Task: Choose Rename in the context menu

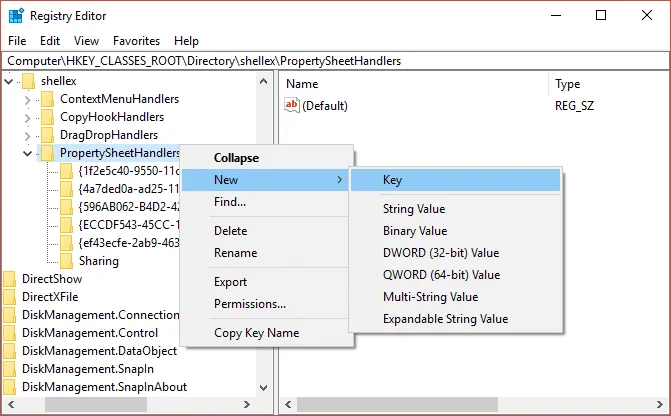Action: click(267, 253)
